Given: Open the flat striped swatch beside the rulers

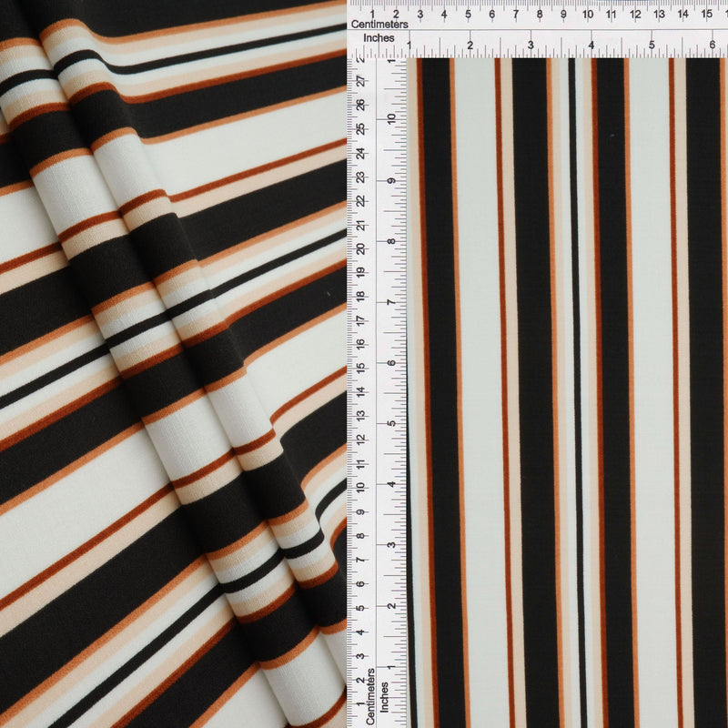Looking at the screenshot, I should 567,393.
